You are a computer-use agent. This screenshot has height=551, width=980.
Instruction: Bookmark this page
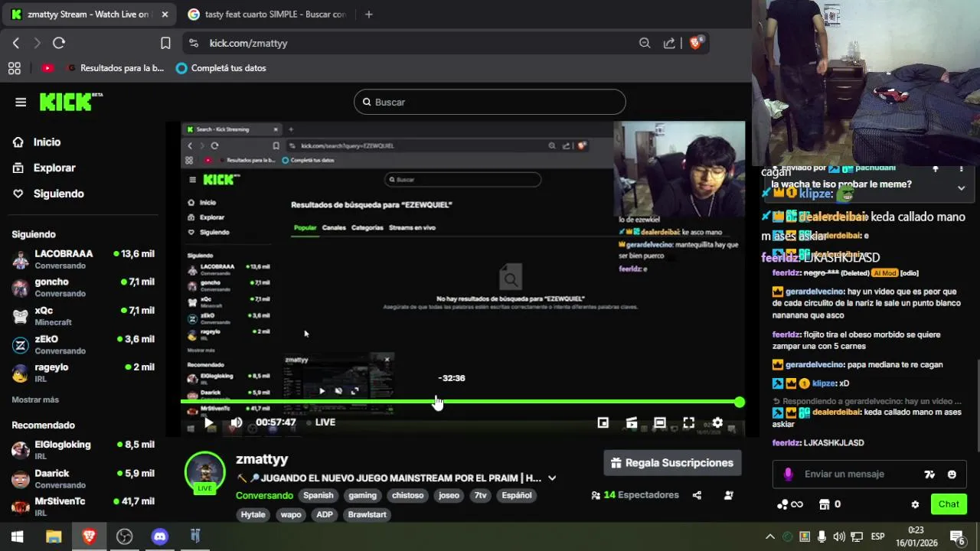pos(165,43)
